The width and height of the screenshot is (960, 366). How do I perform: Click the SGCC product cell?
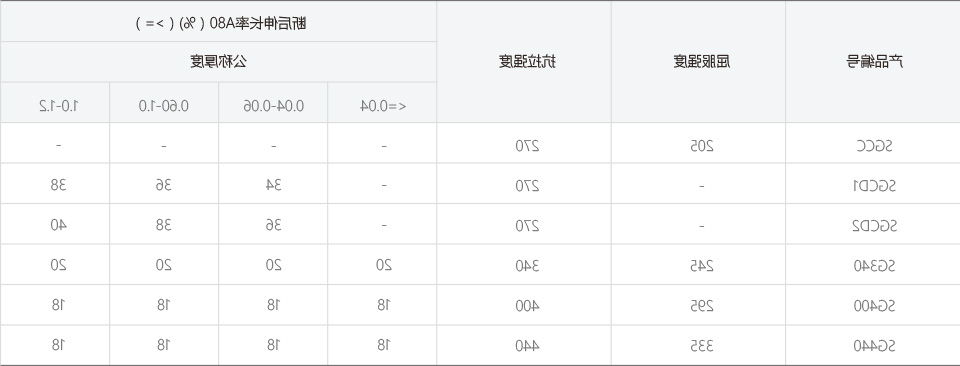872,143
